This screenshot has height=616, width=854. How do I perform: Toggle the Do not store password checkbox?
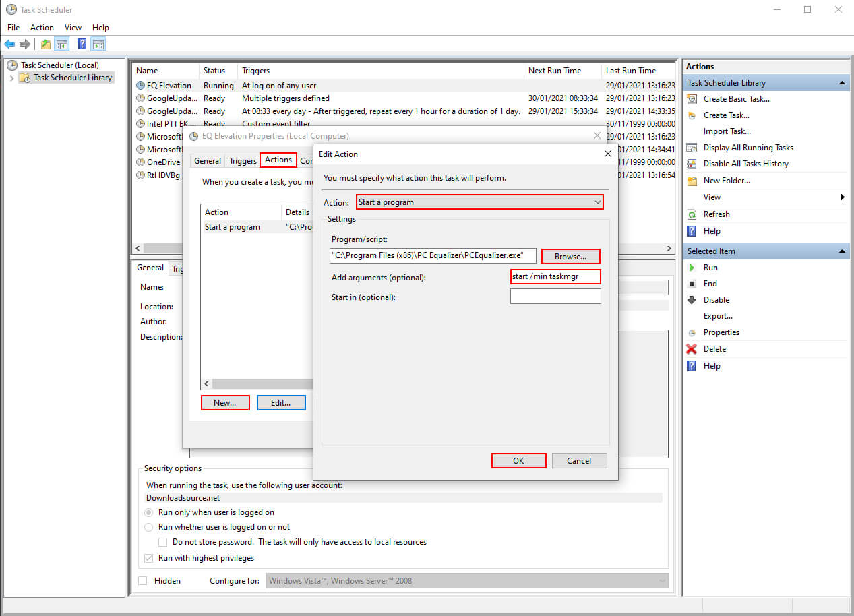[x=162, y=542]
